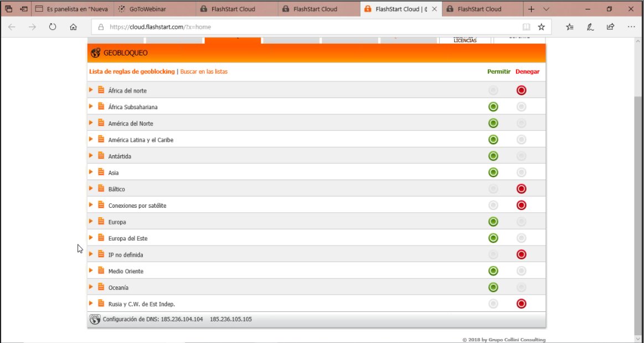644x343 pixels.
Task: Switch to the Es panelista en Nueva tab
Action: 73,9
